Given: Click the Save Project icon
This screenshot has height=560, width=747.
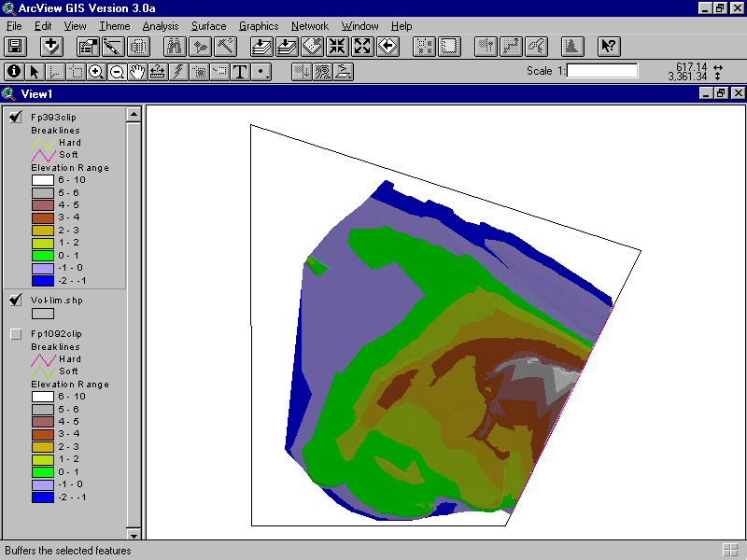Looking at the screenshot, I should 15,46.
